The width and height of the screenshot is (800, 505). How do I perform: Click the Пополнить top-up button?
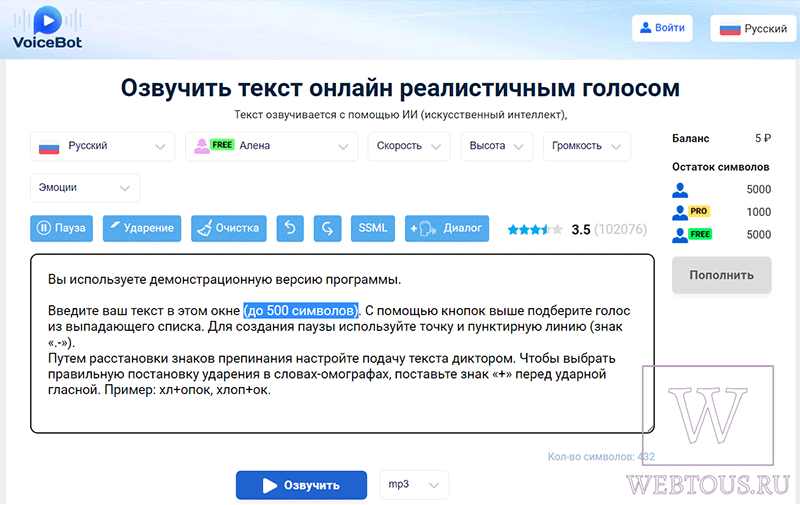click(x=721, y=275)
